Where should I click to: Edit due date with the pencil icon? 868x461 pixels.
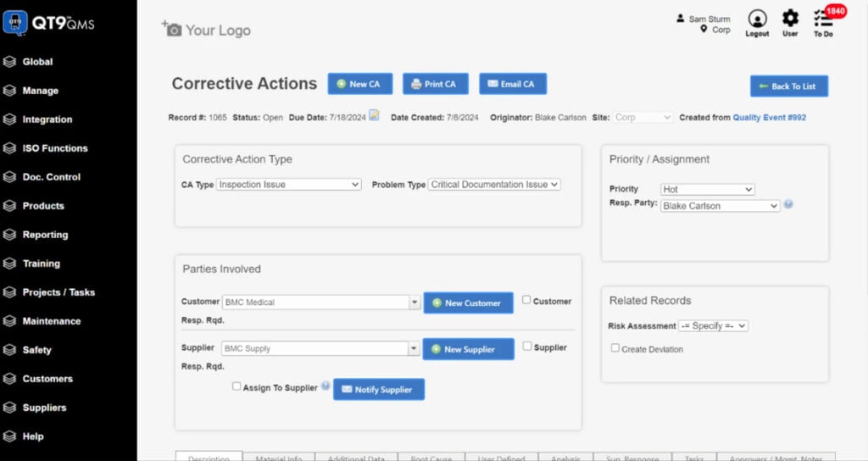pyautogui.click(x=374, y=115)
